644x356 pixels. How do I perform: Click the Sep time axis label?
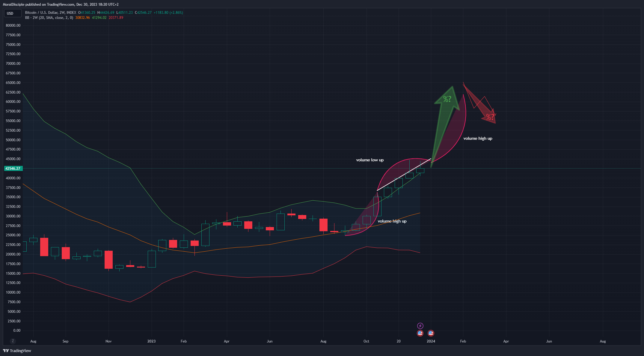click(x=65, y=341)
